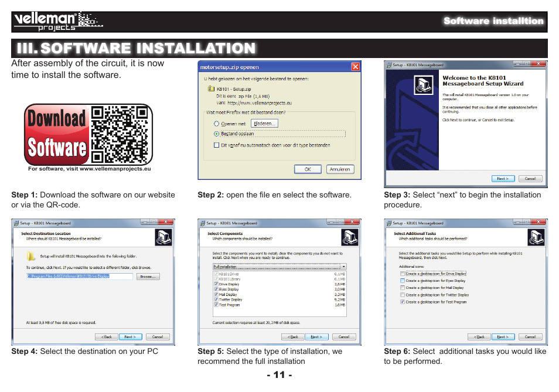
Task: Click setup computer icon in Select Components header
Action: click(350, 237)
